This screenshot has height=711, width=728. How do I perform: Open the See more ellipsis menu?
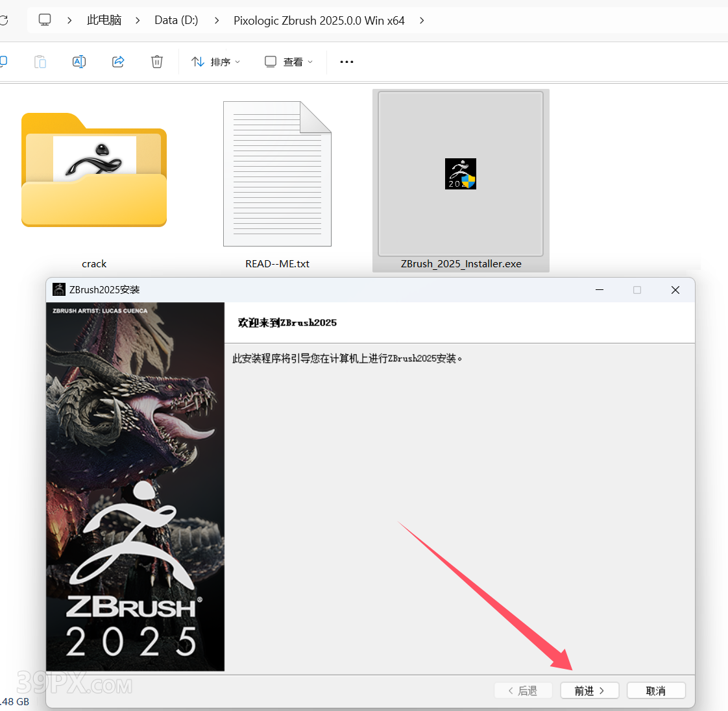click(347, 62)
